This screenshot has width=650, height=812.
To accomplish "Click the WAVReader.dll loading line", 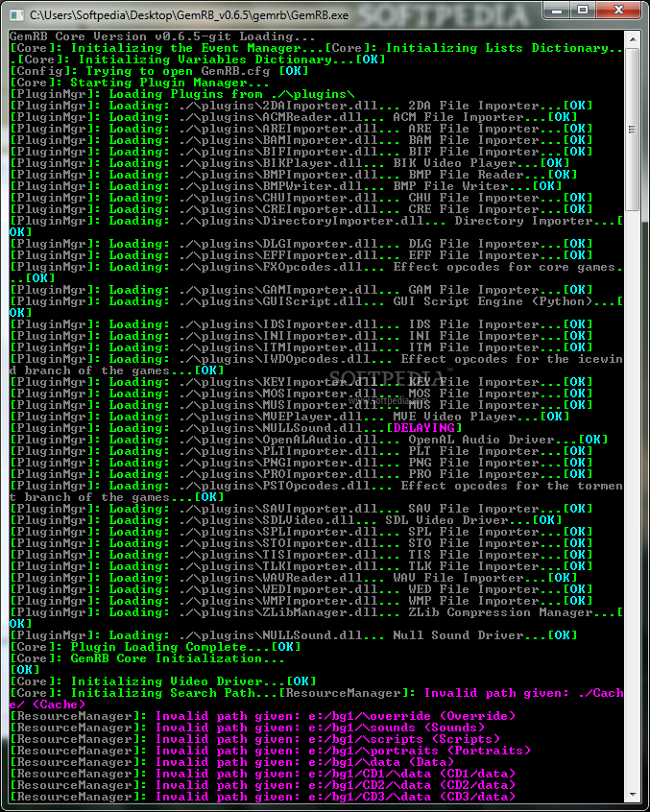I will tap(293, 578).
